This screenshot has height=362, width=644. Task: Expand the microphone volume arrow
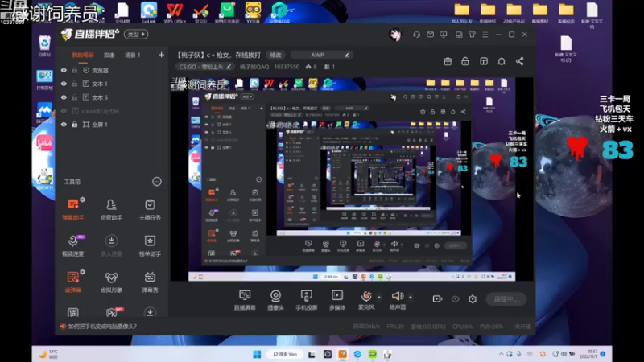tap(378, 297)
